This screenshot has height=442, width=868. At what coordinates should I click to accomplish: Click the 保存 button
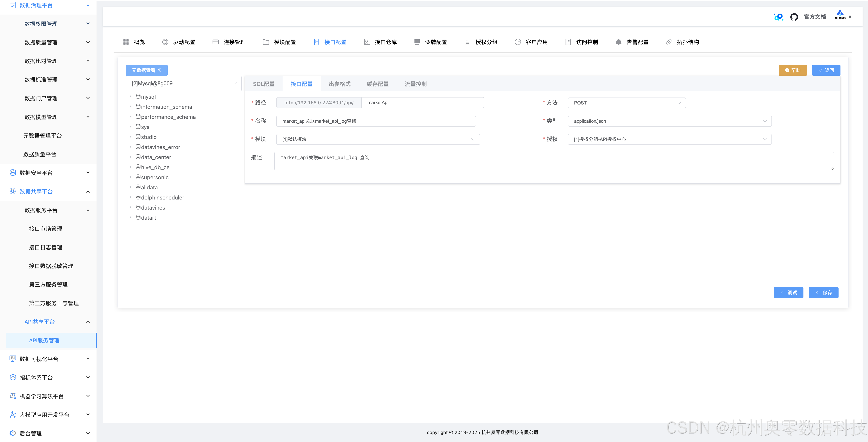tap(823, 292)
